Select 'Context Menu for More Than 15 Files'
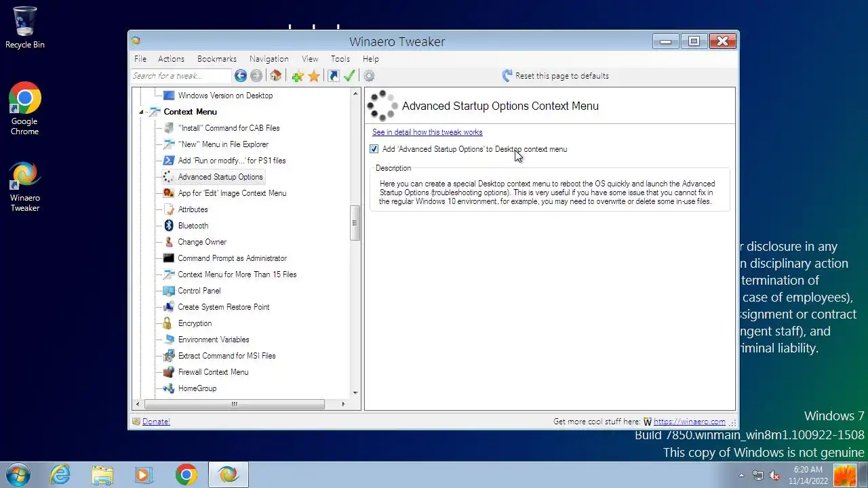This screenshot has height=488, width=868. (x=237, y=274)
